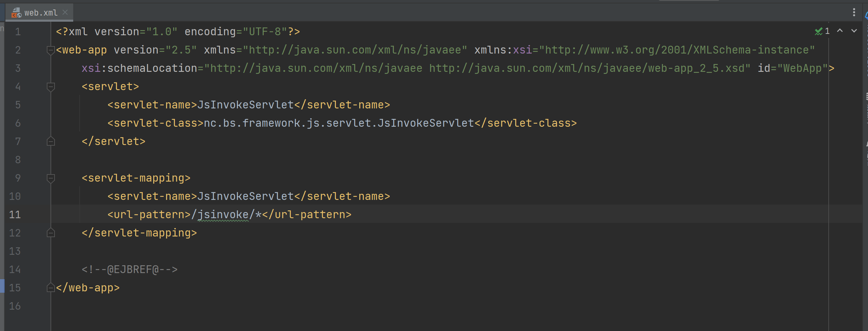Click the fold end marker at </servlet>
Image resolution: width=868 pixels, height=331 pixels.
[x=51, y=141]
